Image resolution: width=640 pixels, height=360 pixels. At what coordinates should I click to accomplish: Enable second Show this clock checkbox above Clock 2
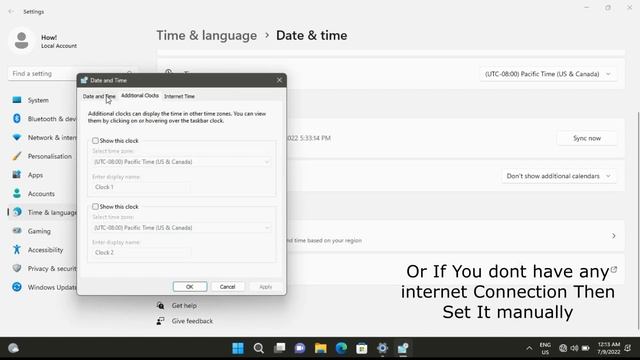95,207
